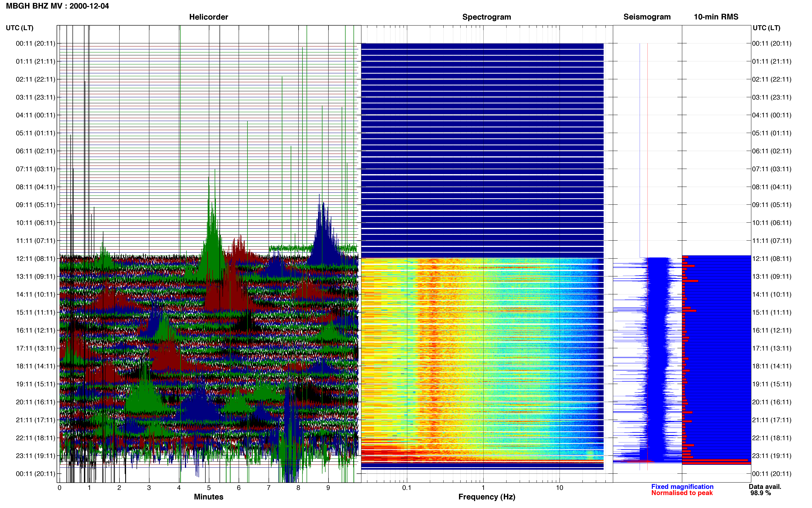Viewport: 812px width, 508px height.
Task: Click the left '18:11 (14:11)' time label
Action: [36, 366]
